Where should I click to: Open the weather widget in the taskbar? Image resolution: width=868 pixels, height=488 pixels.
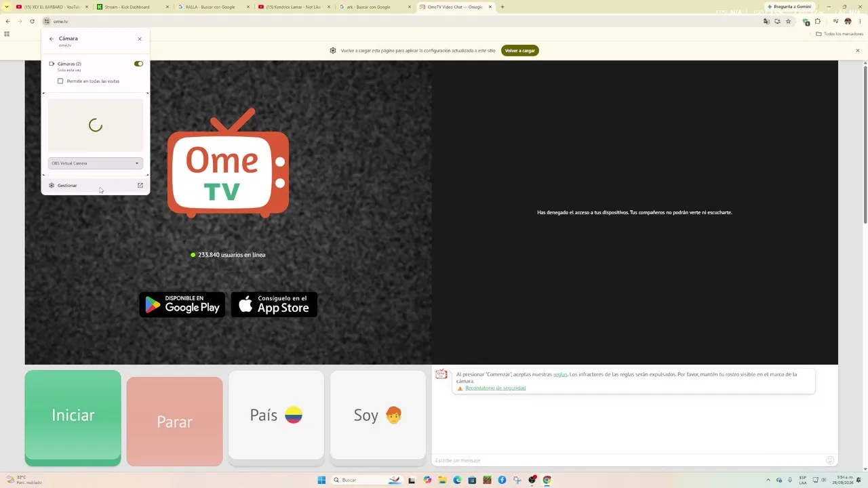pyautogui.click(x=24, y=480)
